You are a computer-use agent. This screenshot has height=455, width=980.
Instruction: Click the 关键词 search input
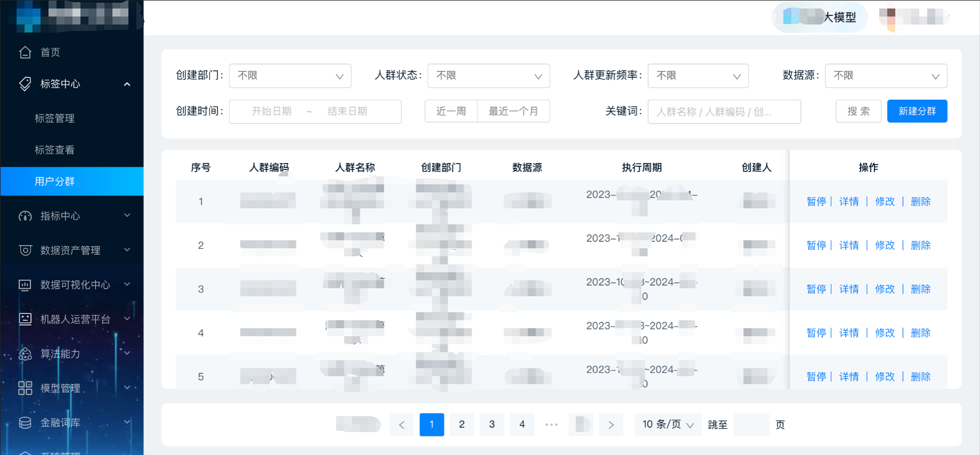tap(724, 111)
